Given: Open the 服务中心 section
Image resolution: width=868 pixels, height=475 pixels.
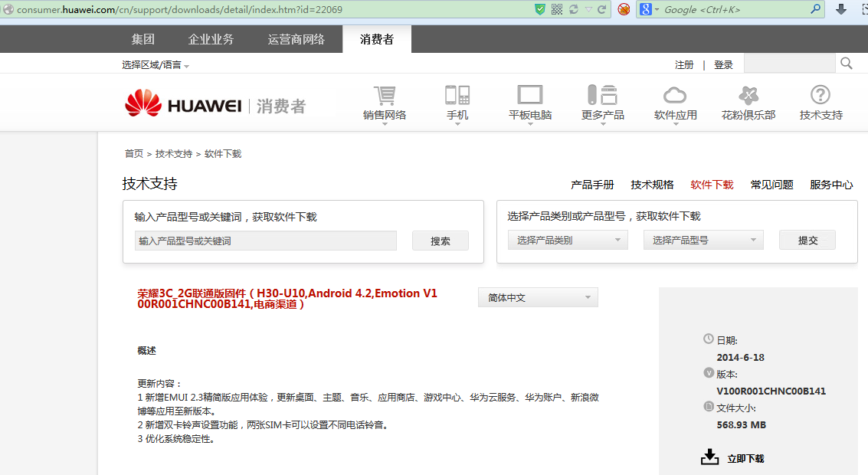Looking at the screenshot, I should 831,185.
